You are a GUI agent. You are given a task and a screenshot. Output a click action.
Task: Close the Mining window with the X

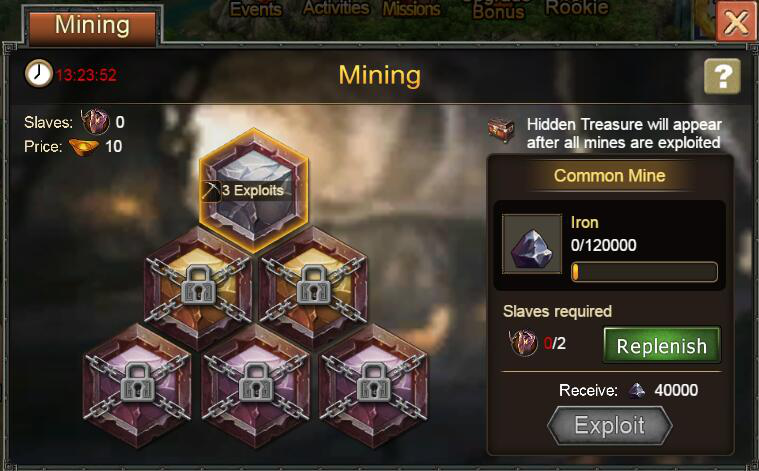click(x=736, y=22)
